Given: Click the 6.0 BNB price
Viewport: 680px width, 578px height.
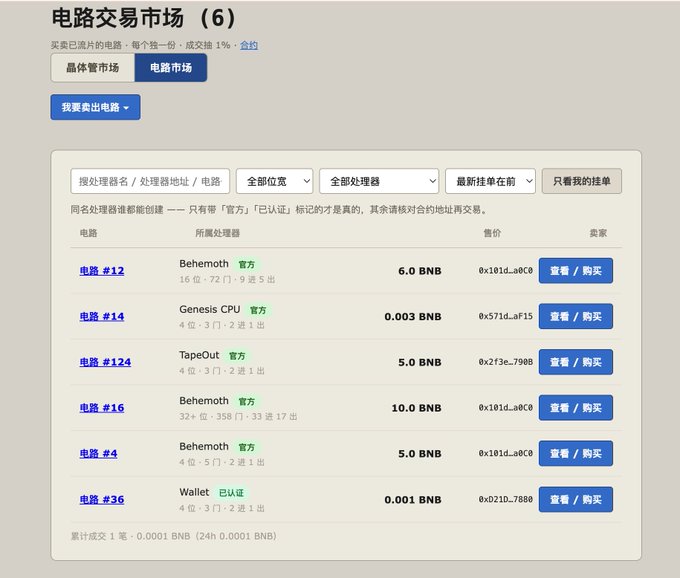Looking at the screenshot, I should click(420, 271).
